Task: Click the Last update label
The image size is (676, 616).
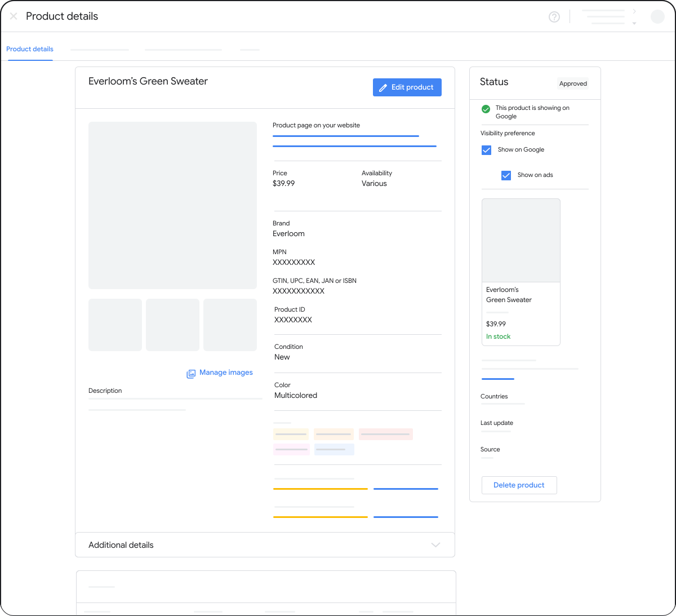Action: 497,423
